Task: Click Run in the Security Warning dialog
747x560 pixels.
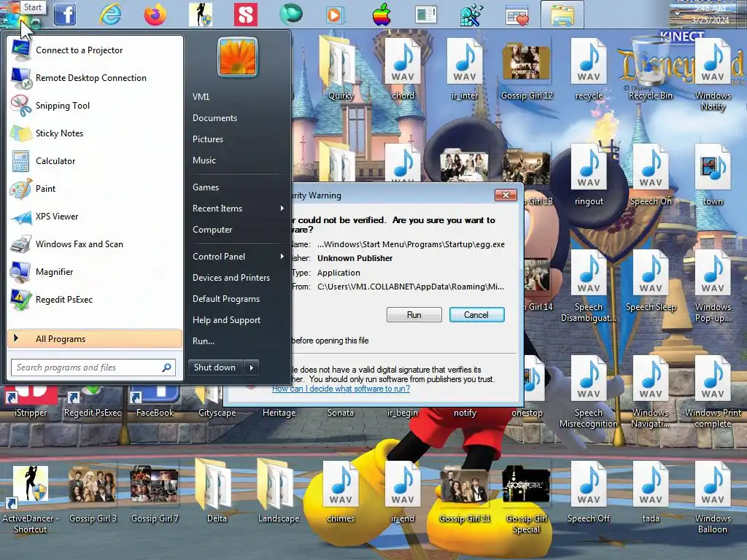Action: [414, 315]
